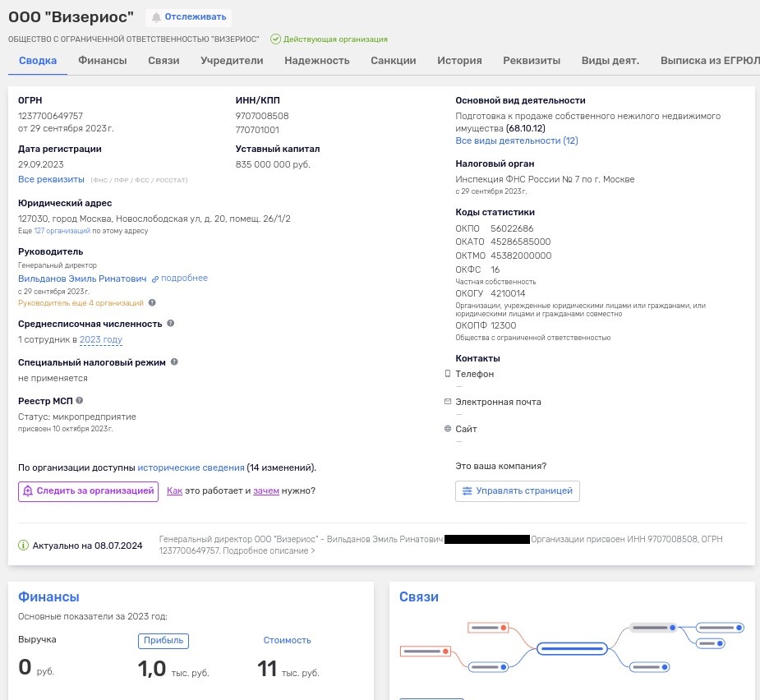Viewport: 760px width, 700px height.
Task: Open Все реквизиты link
Action: pyautogui.click(x=52, y=179)
